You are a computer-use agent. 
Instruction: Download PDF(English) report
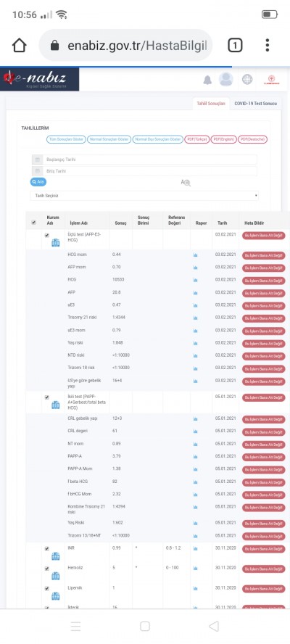(x=224, y=139)
